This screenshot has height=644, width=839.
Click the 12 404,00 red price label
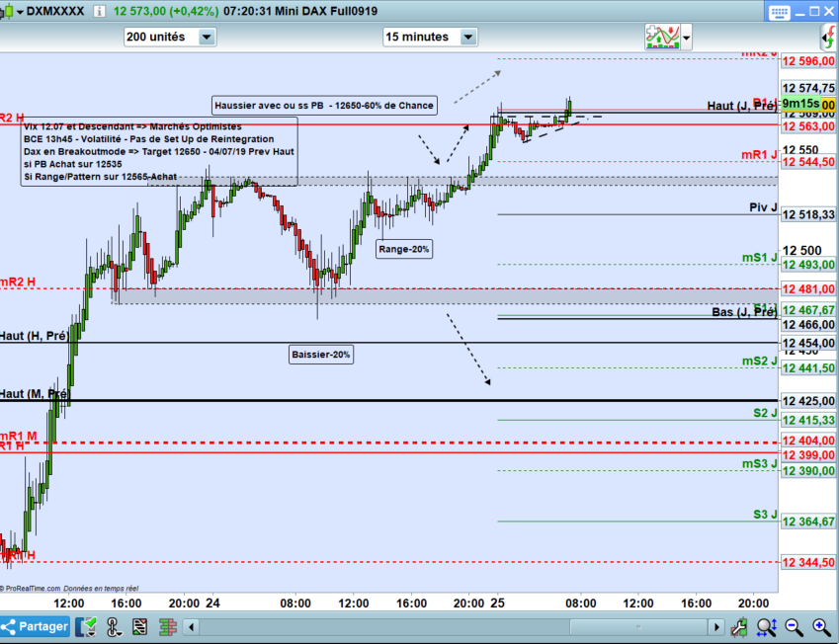808,441
